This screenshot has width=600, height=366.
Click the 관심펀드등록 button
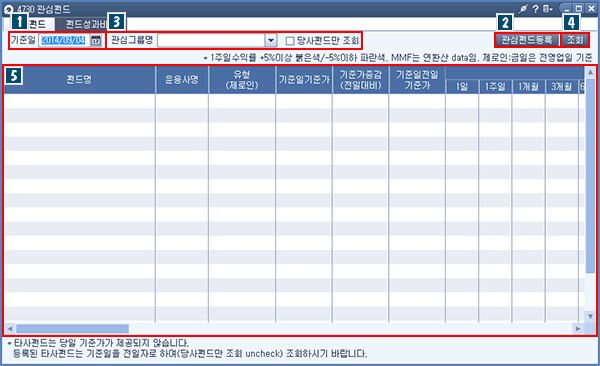(x=527, y=39)
